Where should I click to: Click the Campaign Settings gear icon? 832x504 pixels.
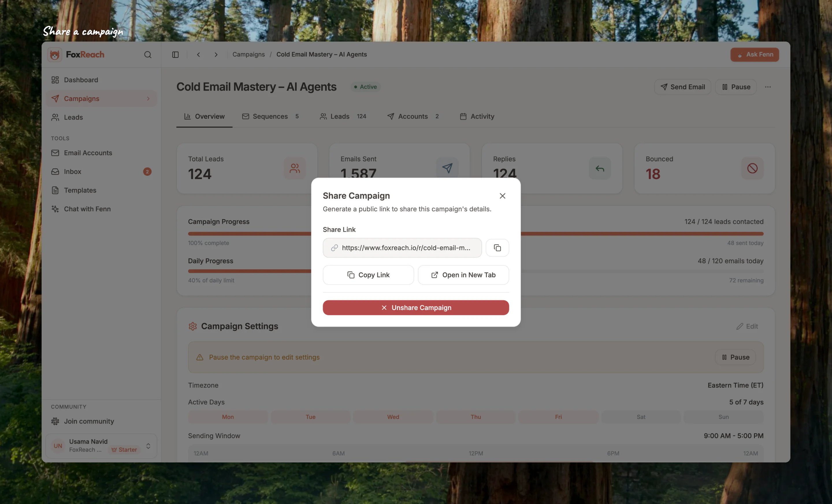click(x=192, y=326)
